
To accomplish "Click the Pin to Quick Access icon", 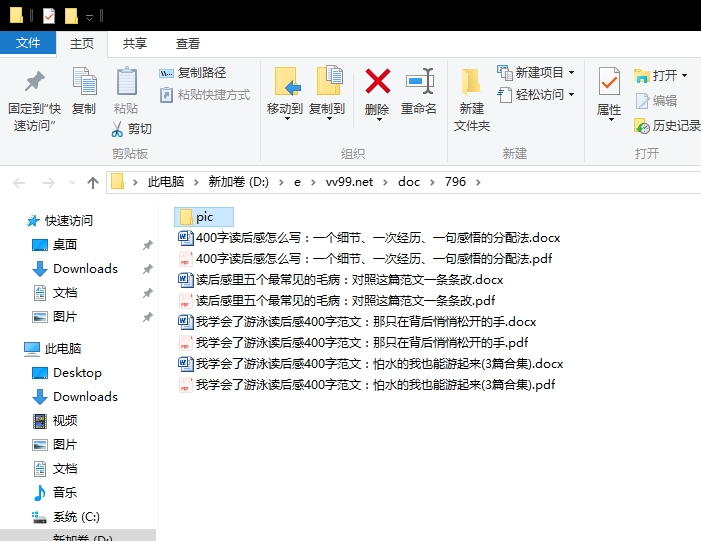I will (x=34, y=81).
